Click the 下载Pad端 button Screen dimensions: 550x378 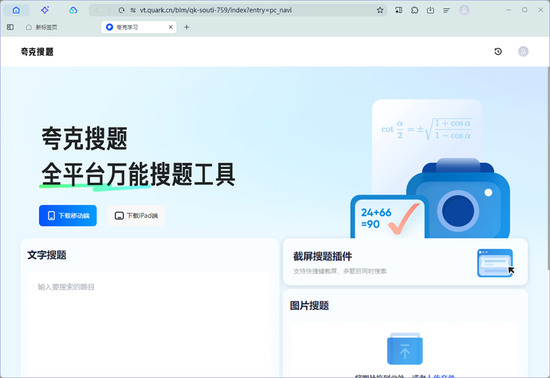(136, 216)
